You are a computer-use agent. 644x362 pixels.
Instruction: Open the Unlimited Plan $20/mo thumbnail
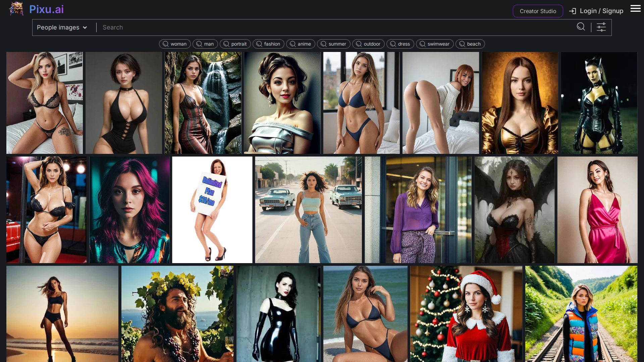click(x=212, y=210)
